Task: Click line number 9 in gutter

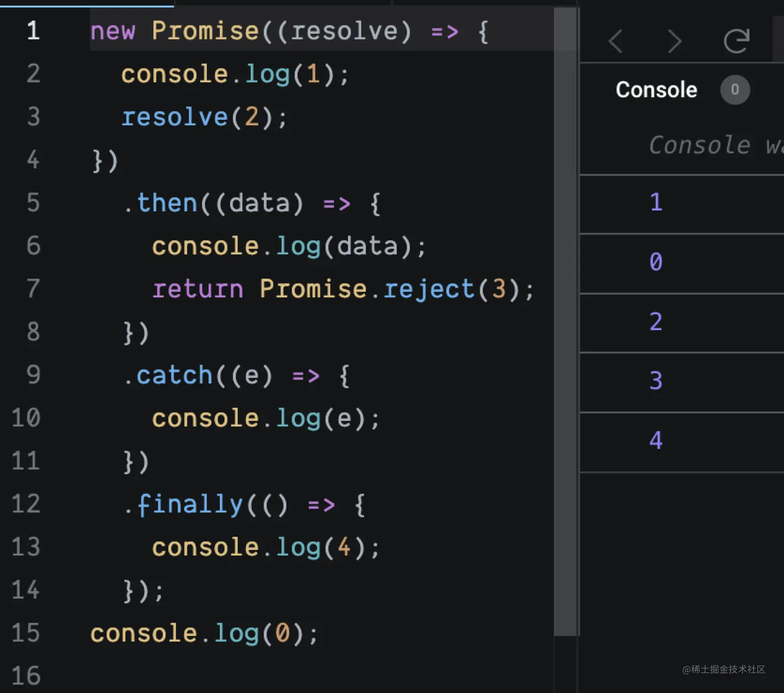Action: click(x=33, y=375)
